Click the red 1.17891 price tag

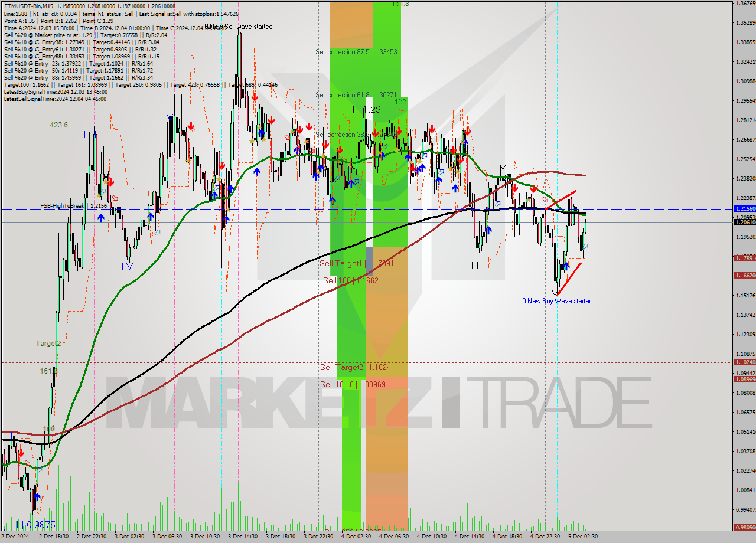coord(744,259)
